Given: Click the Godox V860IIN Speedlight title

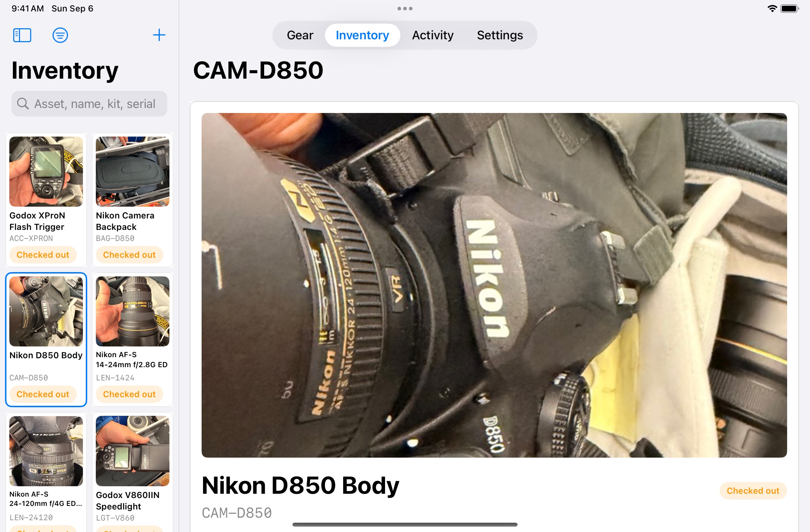Looking at the screenshot, I should coord(128,501).
